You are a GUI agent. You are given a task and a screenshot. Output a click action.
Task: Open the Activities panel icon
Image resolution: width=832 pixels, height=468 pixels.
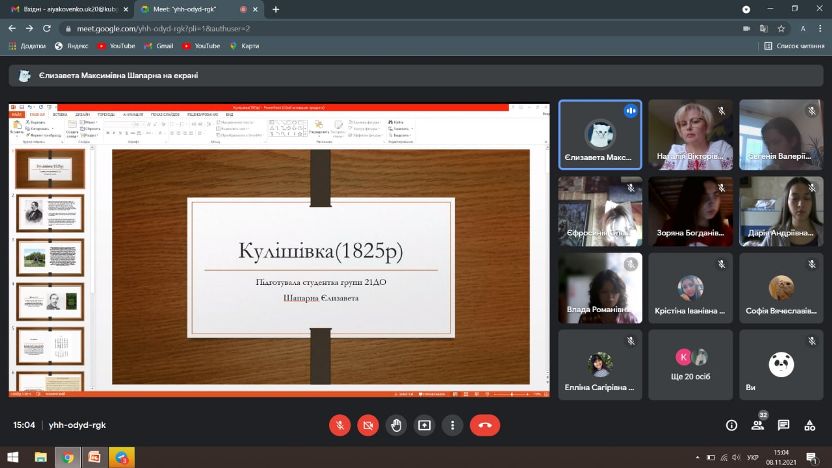coord(809,425)
